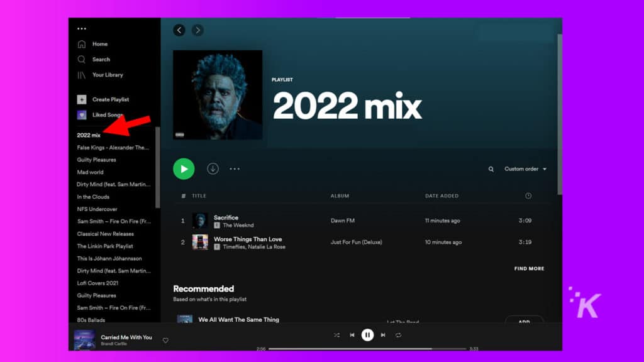644x362 pixels.
Task: Open the Brandi Carlile artist link in player
Action: click(114, 344)
